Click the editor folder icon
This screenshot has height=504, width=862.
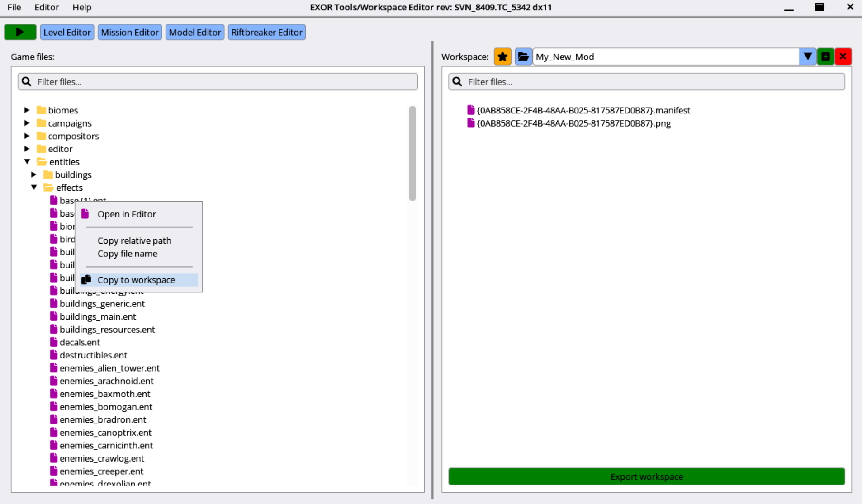coord(41,149)
